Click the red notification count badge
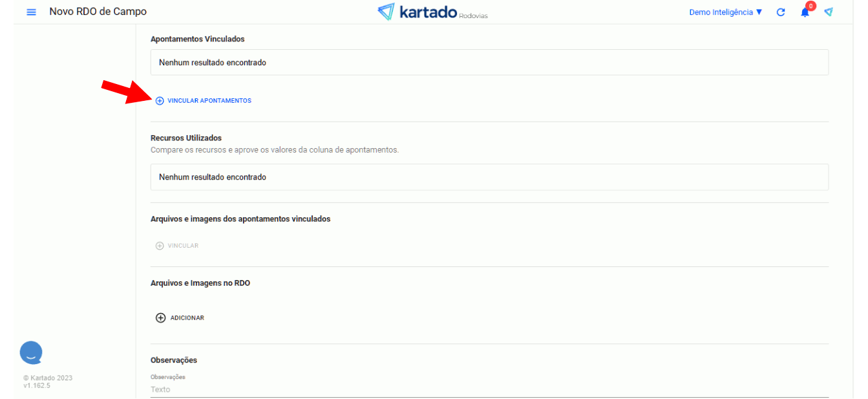 (x=810, y=6)
